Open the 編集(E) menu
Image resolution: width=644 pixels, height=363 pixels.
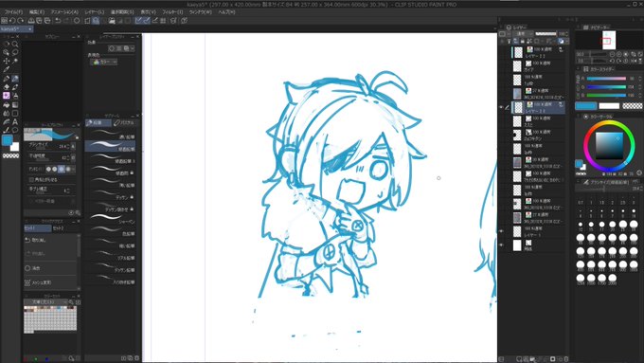pos(37,12)
